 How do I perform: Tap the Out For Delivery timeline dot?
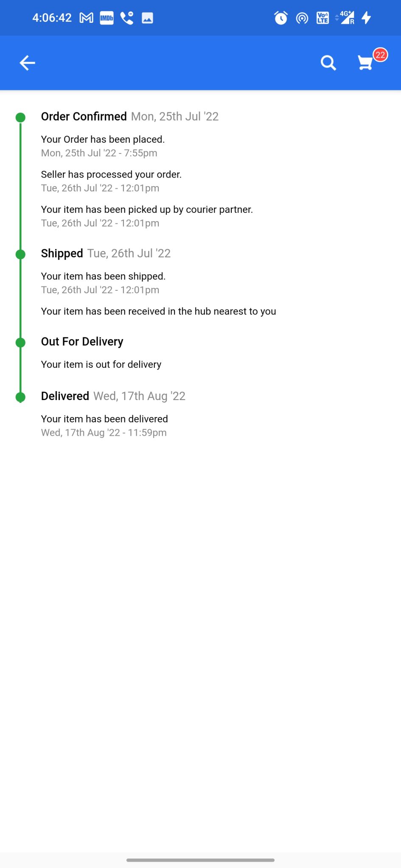tap(20, 342)
